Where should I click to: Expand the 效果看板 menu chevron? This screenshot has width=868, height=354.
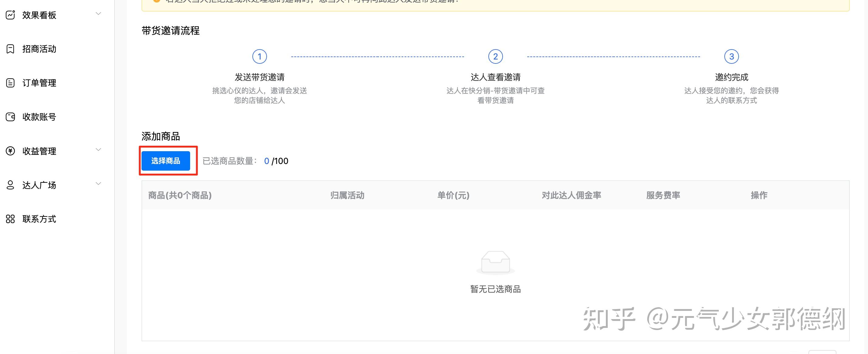tap(98, 14)
